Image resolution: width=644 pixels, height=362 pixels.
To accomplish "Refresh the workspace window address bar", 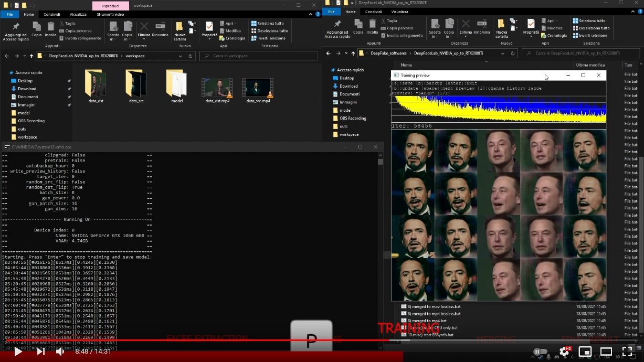I will tap(190, 56).
